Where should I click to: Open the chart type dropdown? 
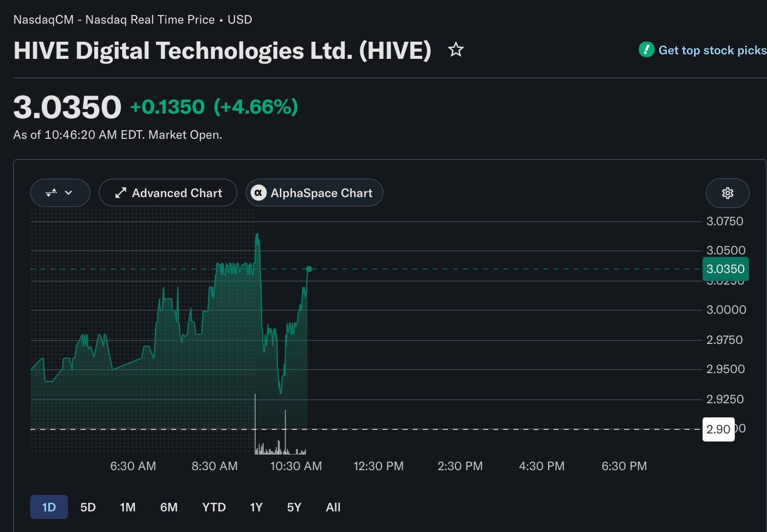(x=60, y=193)
